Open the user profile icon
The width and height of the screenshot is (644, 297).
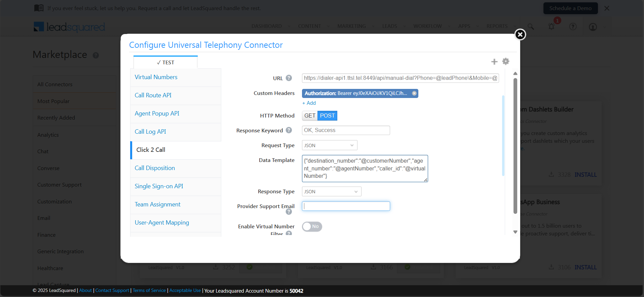593,27
